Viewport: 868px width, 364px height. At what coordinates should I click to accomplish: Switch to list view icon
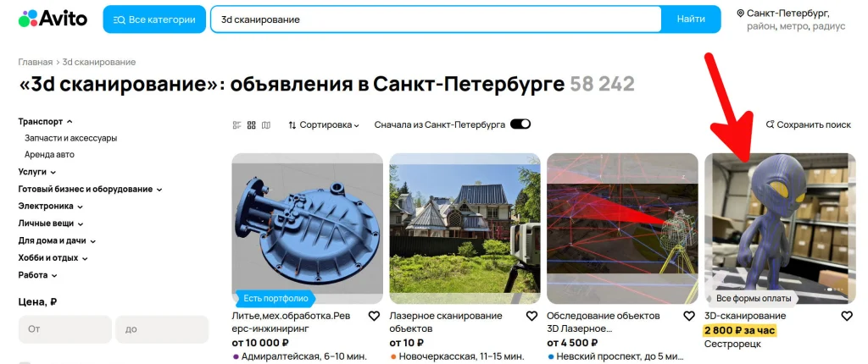(x=237, y=125)
